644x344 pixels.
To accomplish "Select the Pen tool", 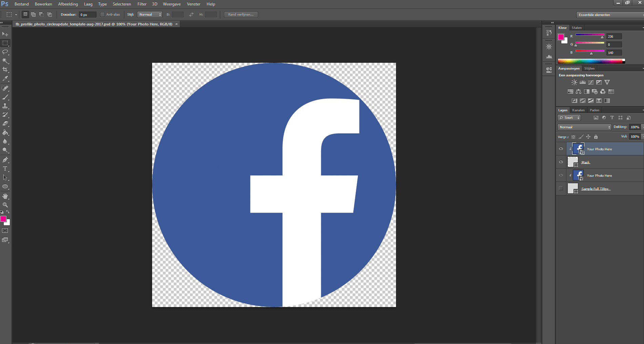I will tap(5, 160).
